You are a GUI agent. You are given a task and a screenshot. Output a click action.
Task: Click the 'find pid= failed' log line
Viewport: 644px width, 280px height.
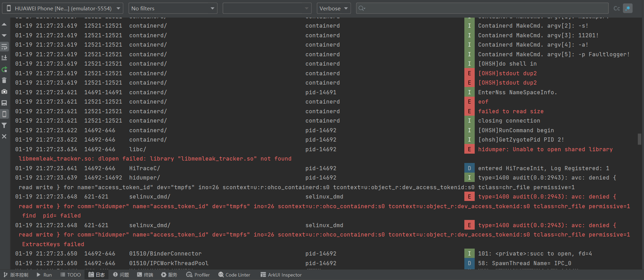[x=51, y=216]
